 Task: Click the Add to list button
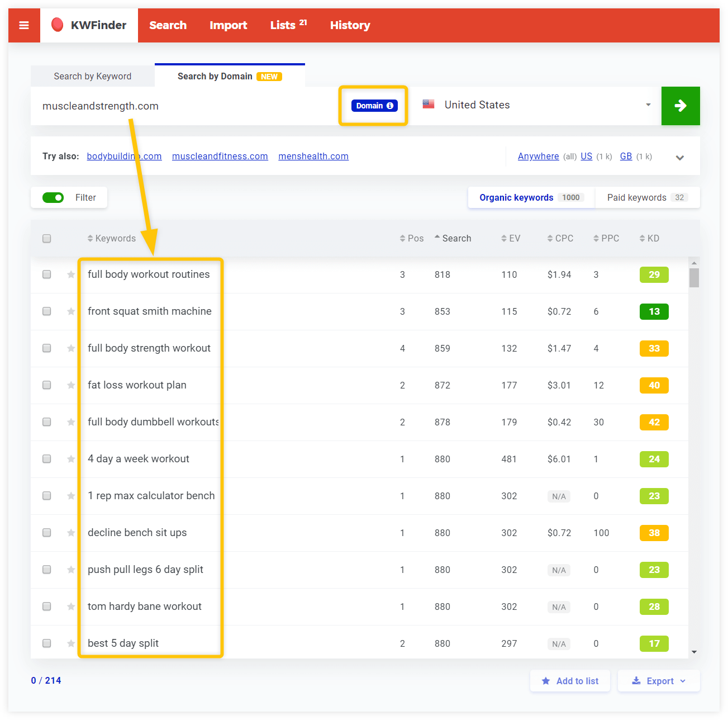tap(570, 681)
